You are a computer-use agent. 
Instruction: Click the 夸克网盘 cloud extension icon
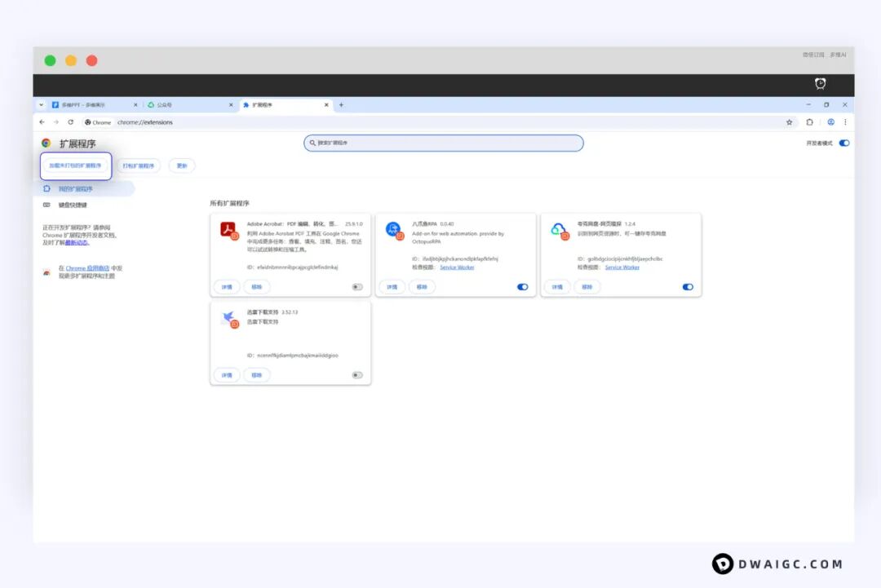coord(559,230)
